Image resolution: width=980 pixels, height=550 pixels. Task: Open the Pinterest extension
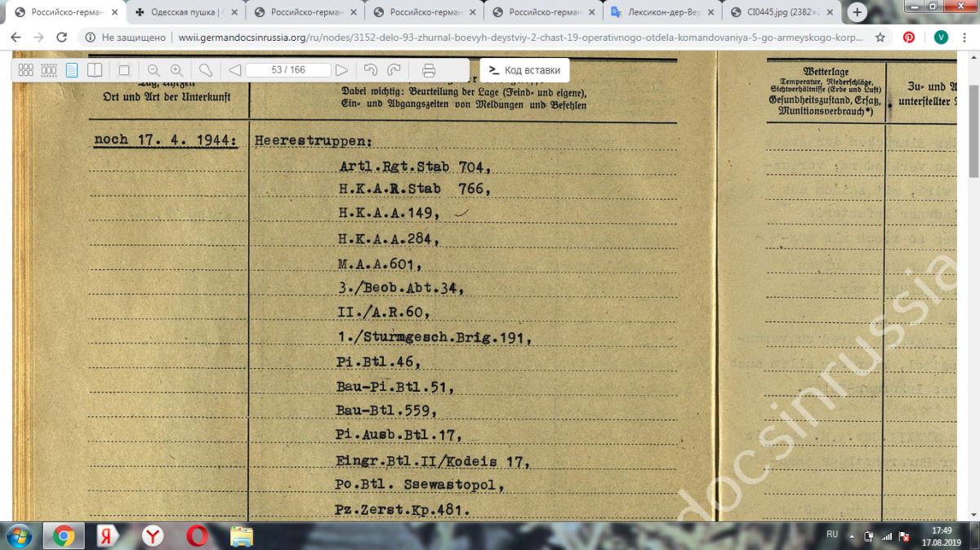(x=908, y=38)
